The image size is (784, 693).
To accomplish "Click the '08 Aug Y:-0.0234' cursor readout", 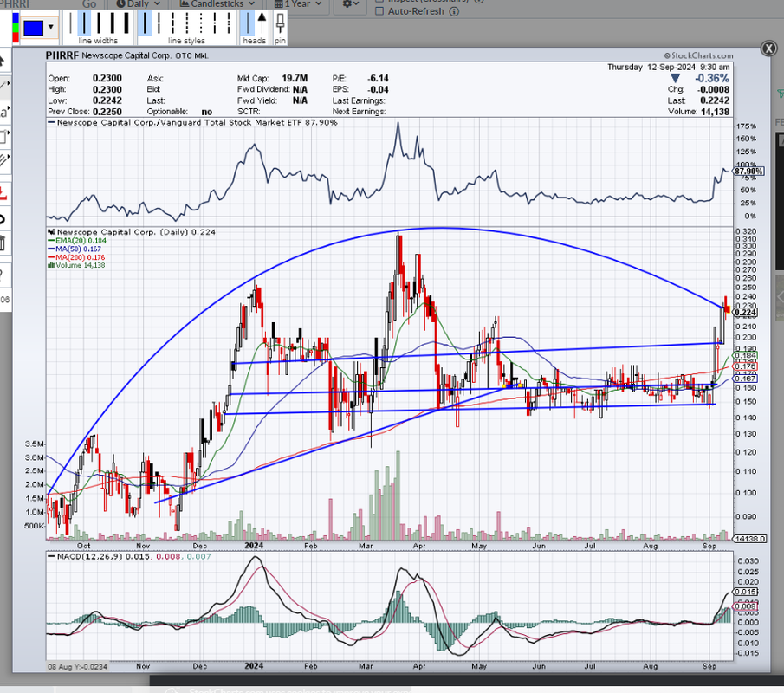I will coord(77,667).
